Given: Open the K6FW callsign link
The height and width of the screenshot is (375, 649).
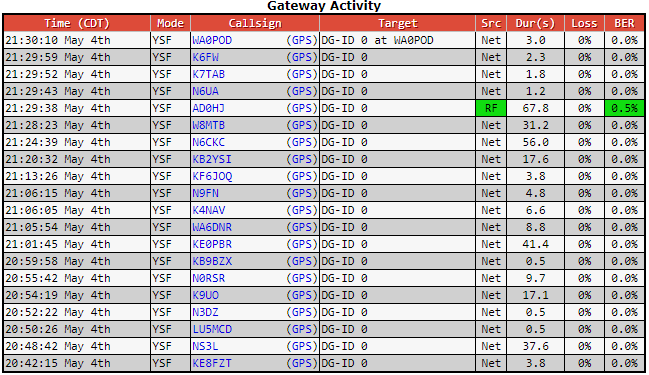Looking at the screenshot, I should (x=205, y=57).
